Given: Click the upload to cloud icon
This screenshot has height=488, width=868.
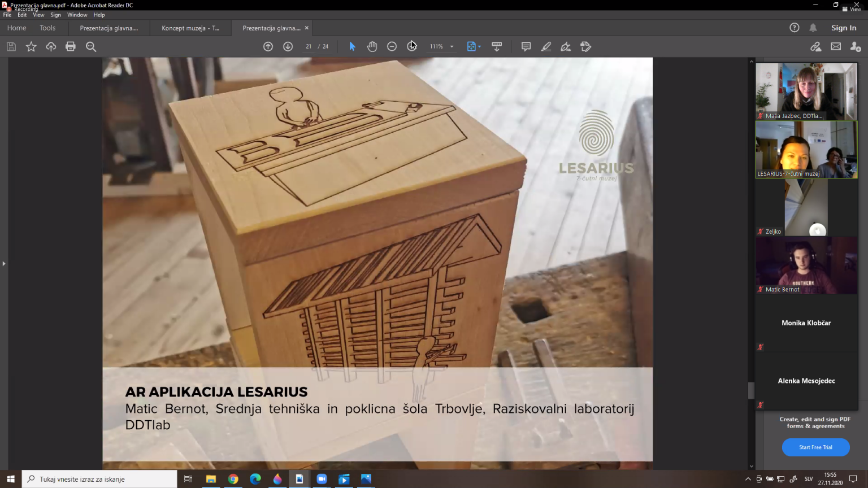Looking at the screenshot, I should pos(51,46).
